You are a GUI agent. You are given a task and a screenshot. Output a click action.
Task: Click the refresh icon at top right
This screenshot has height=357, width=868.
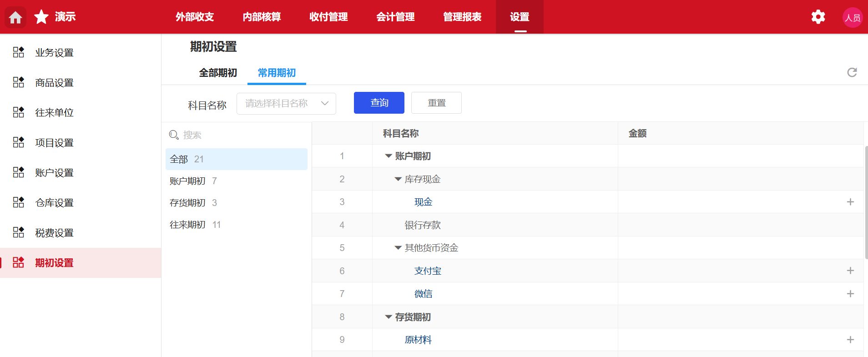tap(852, 72)
